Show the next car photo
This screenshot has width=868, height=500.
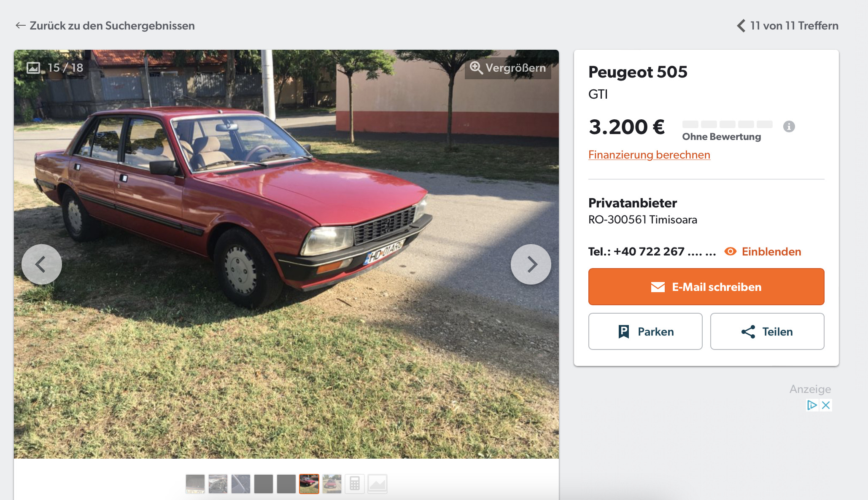pos(531,264)
